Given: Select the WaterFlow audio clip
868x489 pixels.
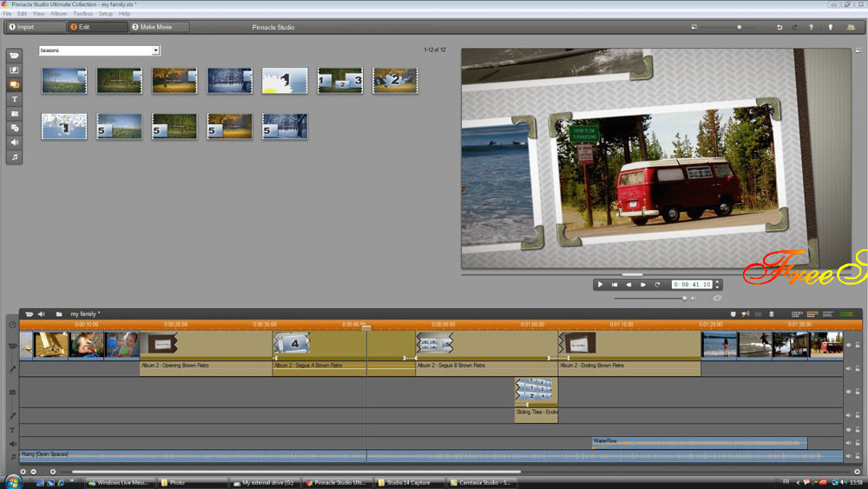Looking at the screenshot, I should 699,442.
